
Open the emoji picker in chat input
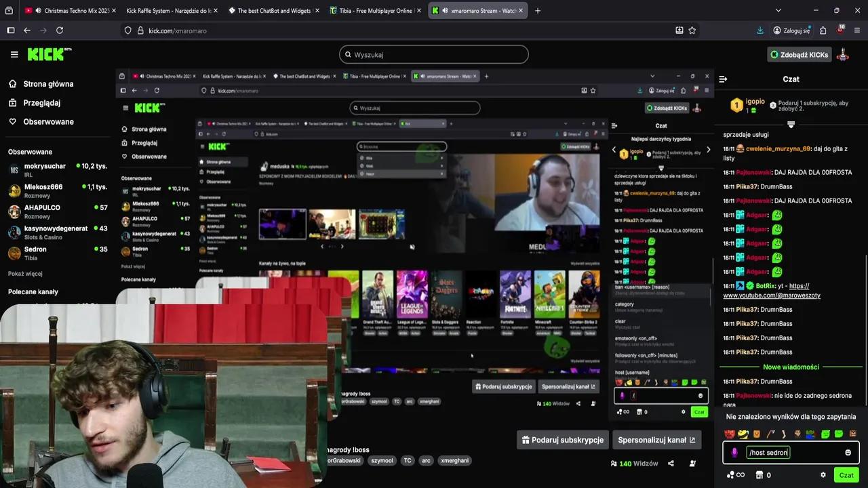point(848,452)
